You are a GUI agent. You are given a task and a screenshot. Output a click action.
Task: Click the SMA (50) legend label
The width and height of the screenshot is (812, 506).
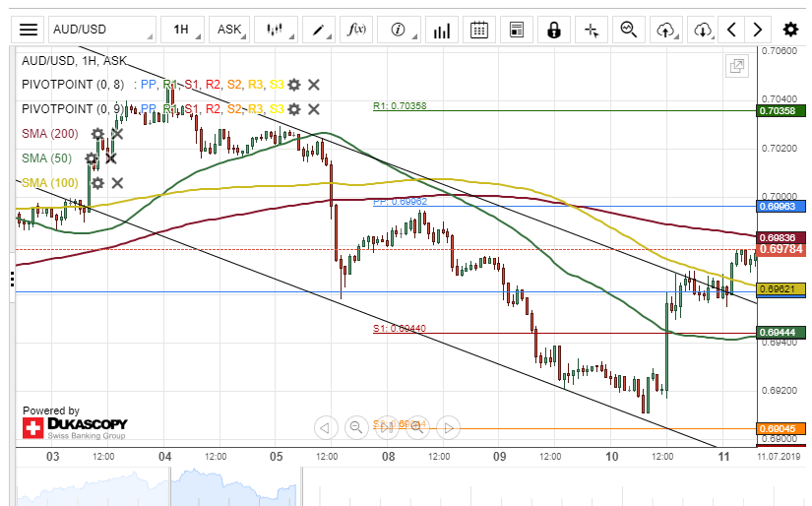tap(46, 158)
